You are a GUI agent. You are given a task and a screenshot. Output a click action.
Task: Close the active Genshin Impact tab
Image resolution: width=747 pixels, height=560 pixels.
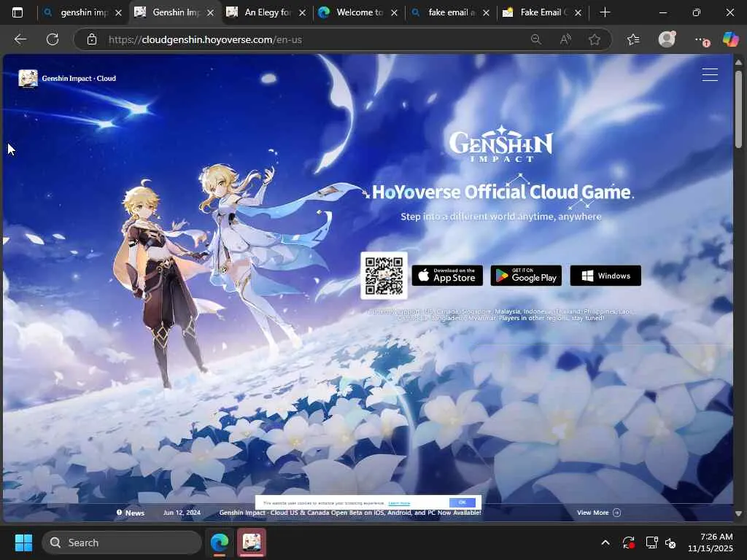point(211,13)
